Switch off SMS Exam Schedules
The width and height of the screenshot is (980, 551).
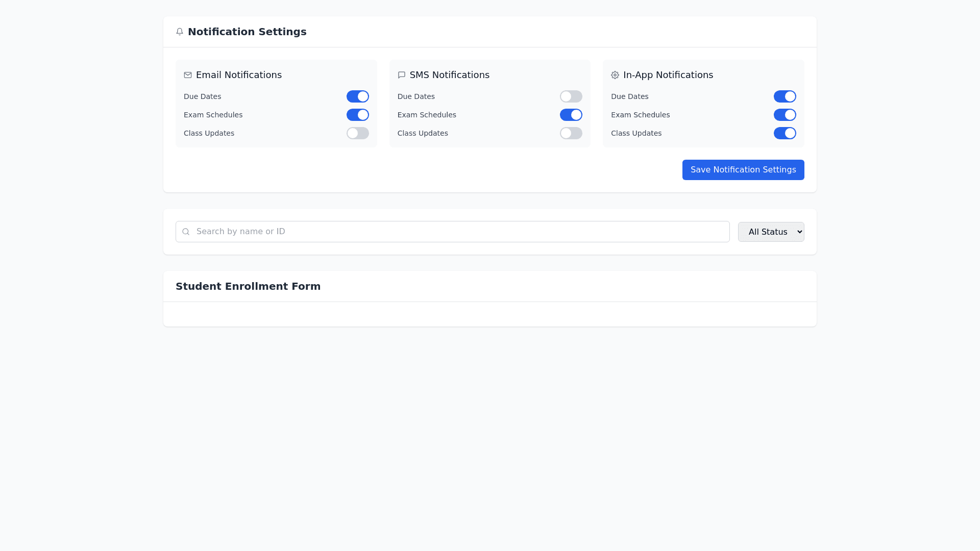(x=571, y=115)
